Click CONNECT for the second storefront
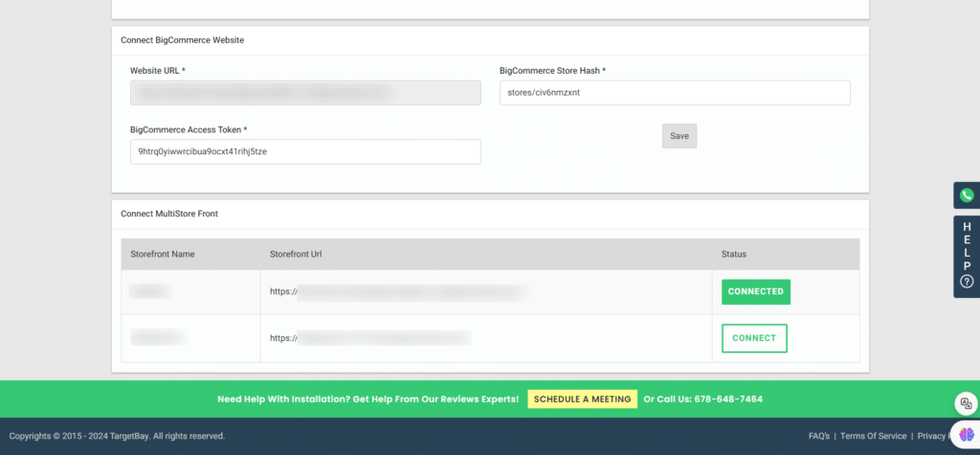The width and height of the screenshot is (980, 455). click(754, 339)
